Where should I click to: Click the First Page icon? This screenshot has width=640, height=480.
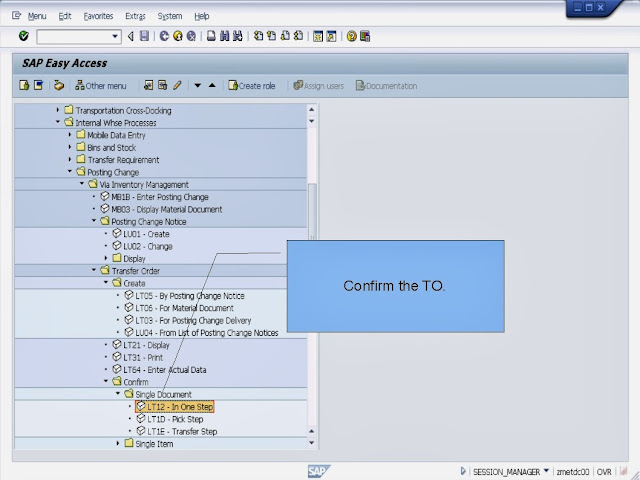258,36
